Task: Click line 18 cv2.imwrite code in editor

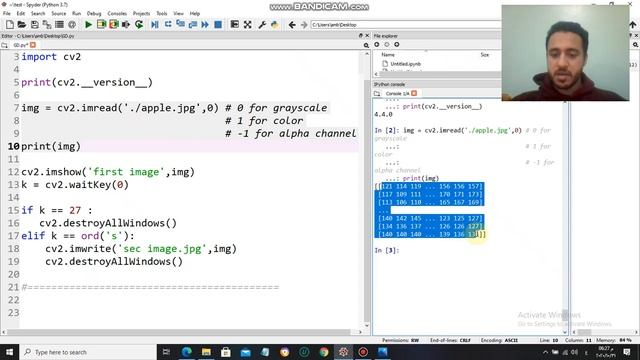Action: point(141,249)
